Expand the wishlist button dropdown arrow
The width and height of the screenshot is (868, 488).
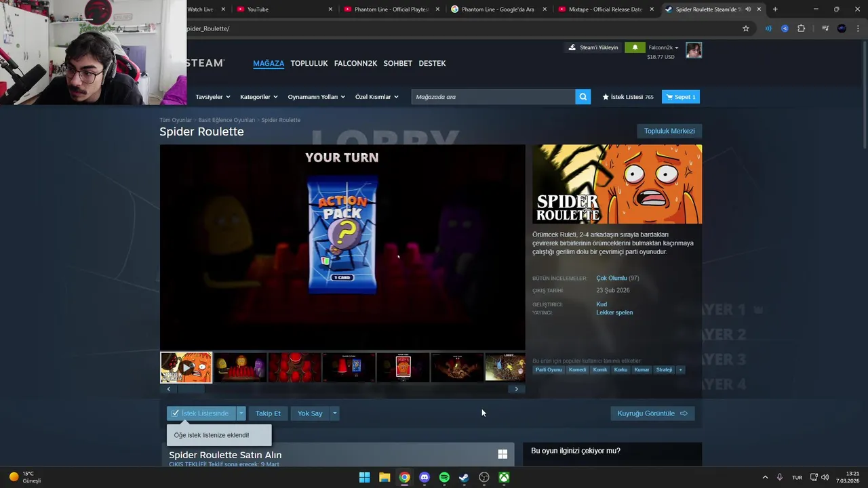pos(241,413)
